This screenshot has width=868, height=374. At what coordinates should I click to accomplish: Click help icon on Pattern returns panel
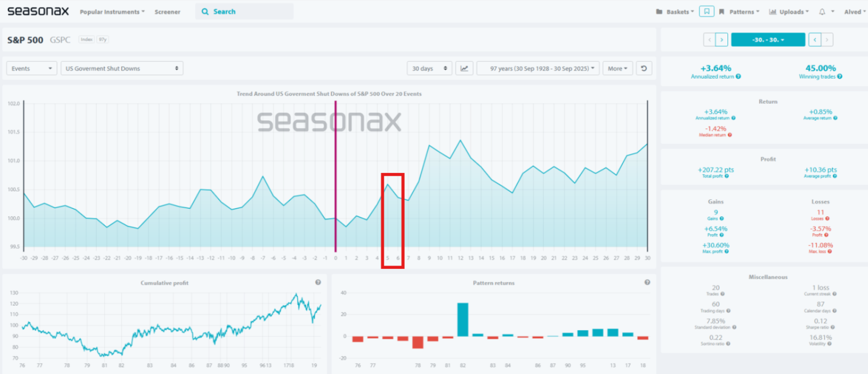[647, 282]
